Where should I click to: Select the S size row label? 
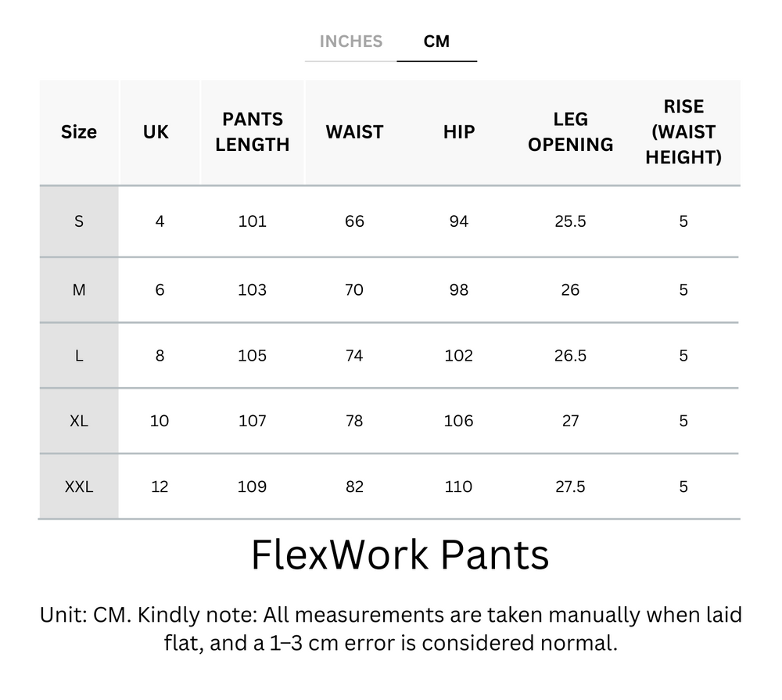point(78,221)
